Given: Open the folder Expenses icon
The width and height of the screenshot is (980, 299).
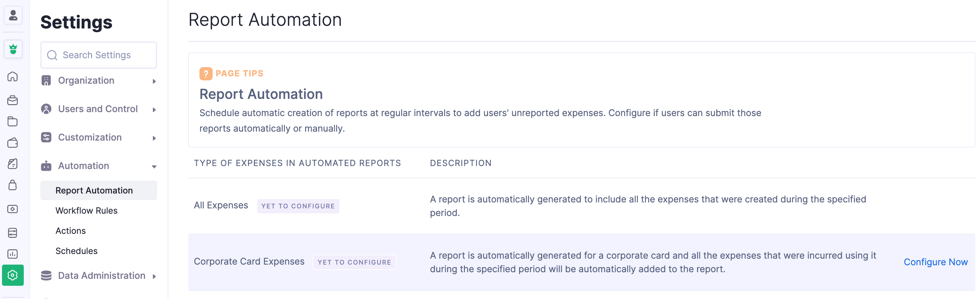Looking at the screenshot, I should [13, 121].
